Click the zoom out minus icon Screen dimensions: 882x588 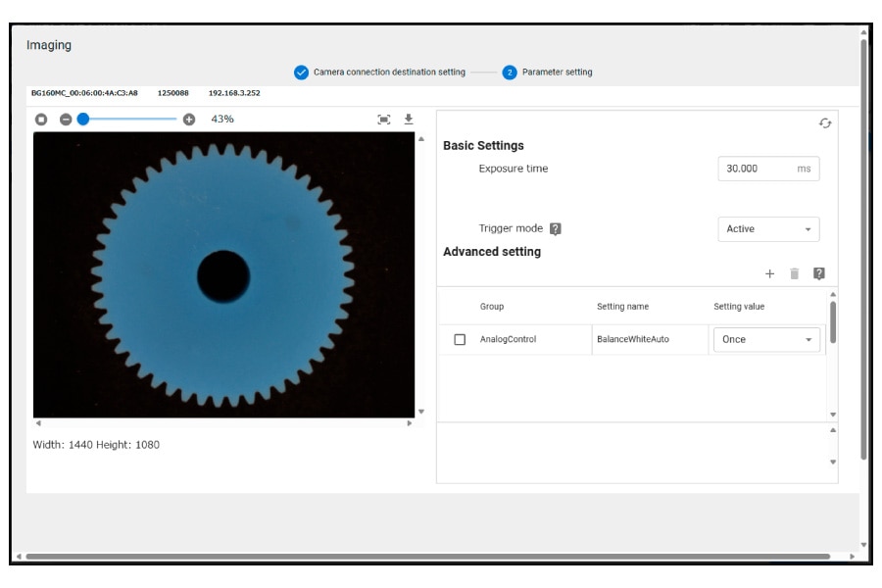pyautogui.click(x=66, y=120)
